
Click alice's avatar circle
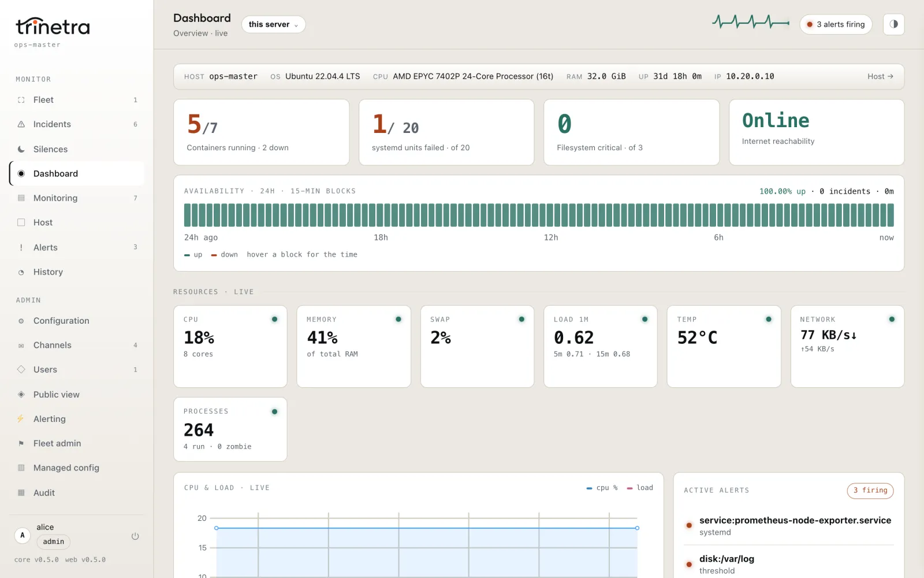(x=23, y=535)
